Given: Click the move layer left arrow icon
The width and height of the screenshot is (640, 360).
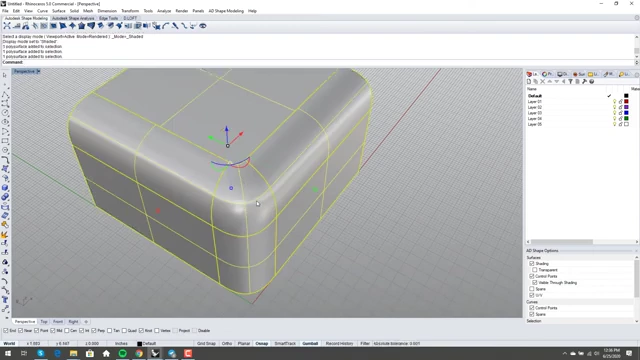Looking at the screenshot, I should (564, 82).
